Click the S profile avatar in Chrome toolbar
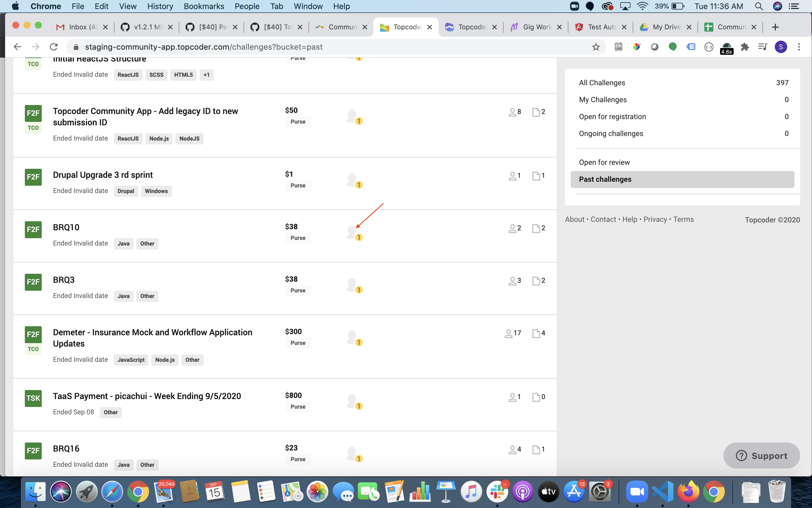Screen dimensions: 812x508 click(x=781, y=47)
